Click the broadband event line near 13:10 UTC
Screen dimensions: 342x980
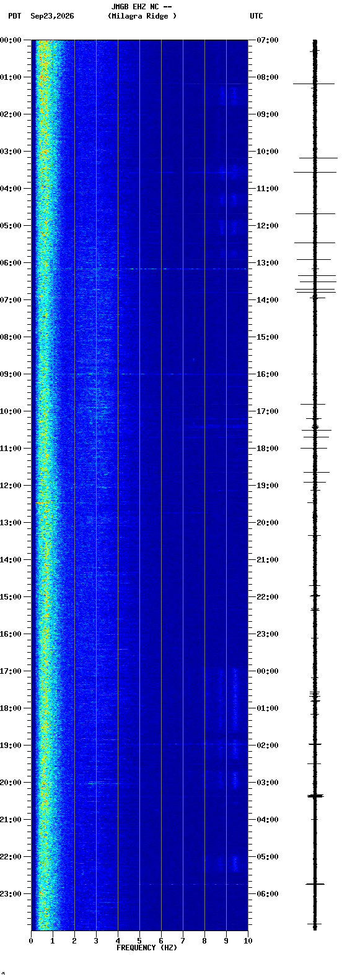coord(139,269)
